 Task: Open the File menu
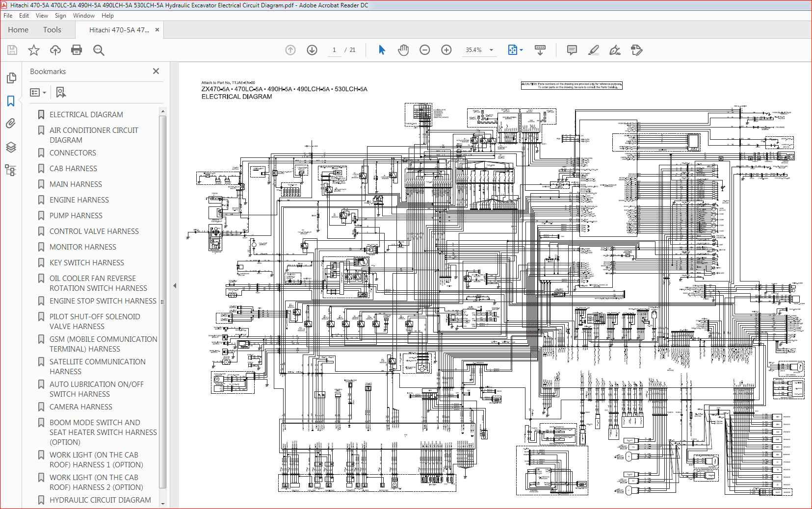8,16
